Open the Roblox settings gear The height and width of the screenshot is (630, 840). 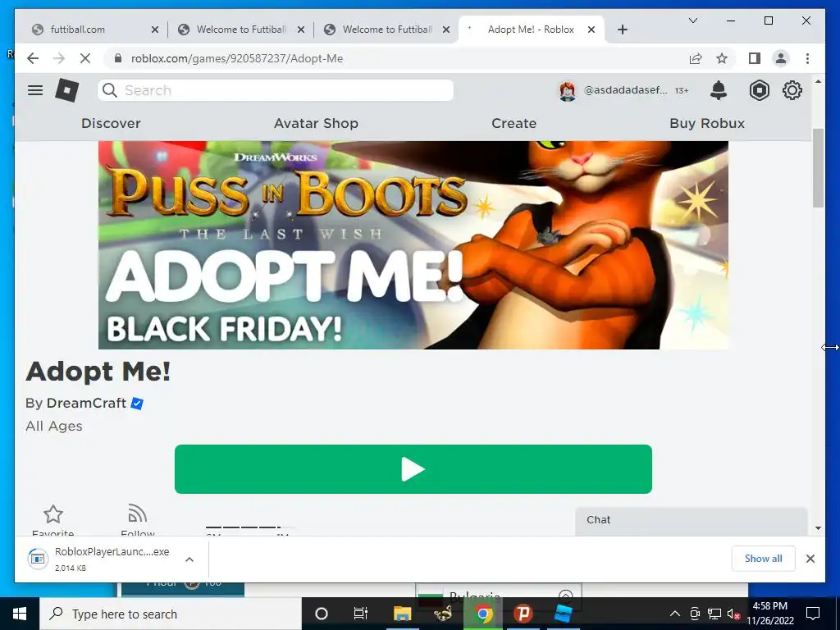point(792,90)
